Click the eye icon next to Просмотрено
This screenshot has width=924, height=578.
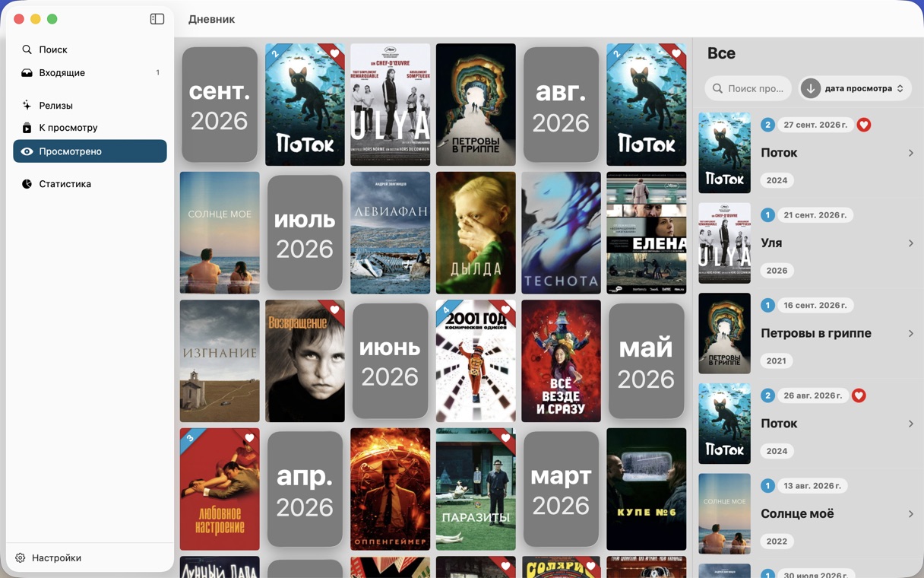click(x=27, y=151)
